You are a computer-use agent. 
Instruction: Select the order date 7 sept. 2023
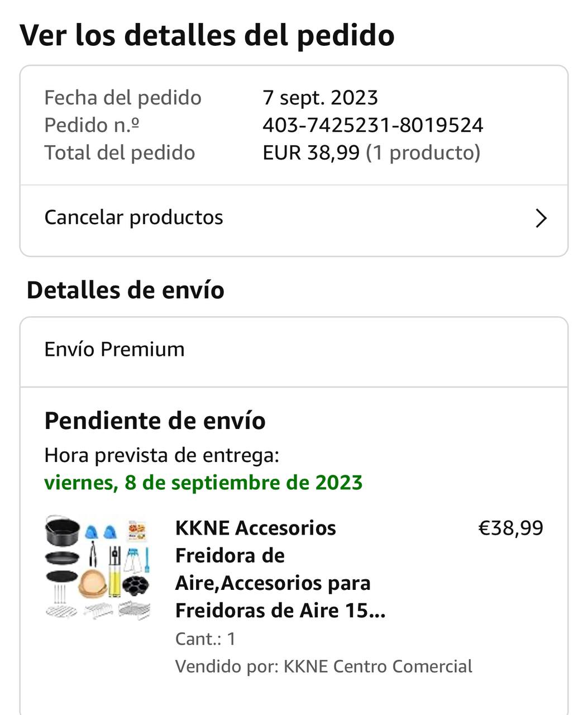click(320, 98)
